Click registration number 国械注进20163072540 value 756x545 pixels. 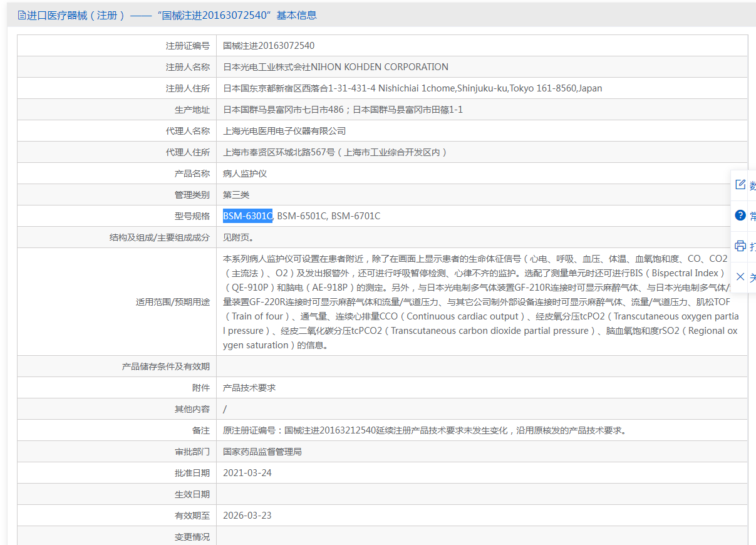point(269,46)
